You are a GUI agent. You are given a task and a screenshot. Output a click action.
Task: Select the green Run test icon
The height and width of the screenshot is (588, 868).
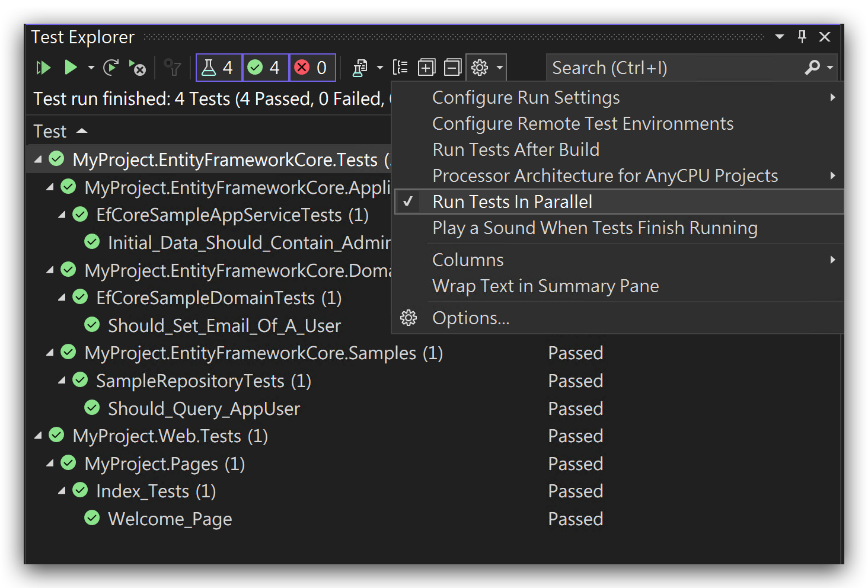click(x=71, y=67)
